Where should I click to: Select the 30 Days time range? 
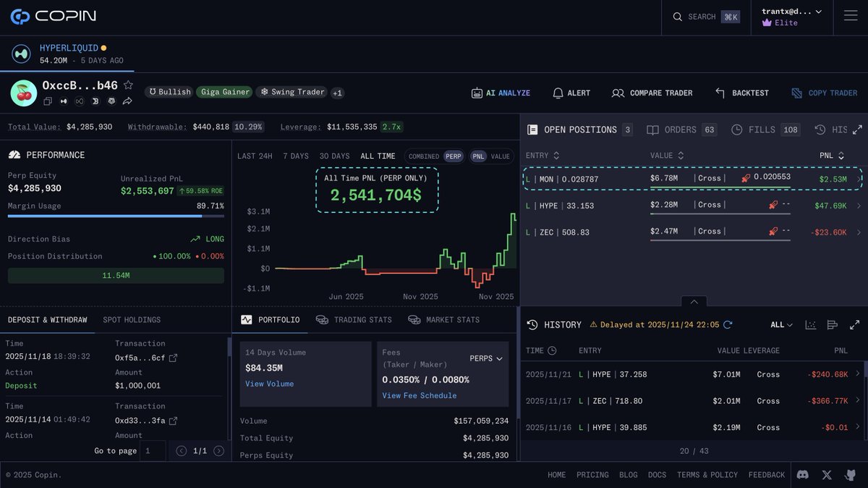(x=334, y=156)
